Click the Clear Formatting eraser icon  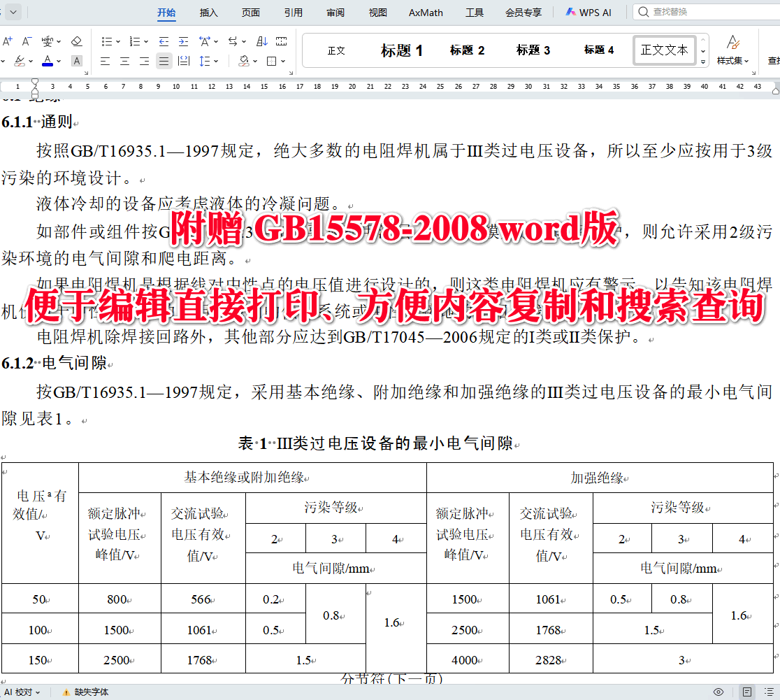[77, 42]
